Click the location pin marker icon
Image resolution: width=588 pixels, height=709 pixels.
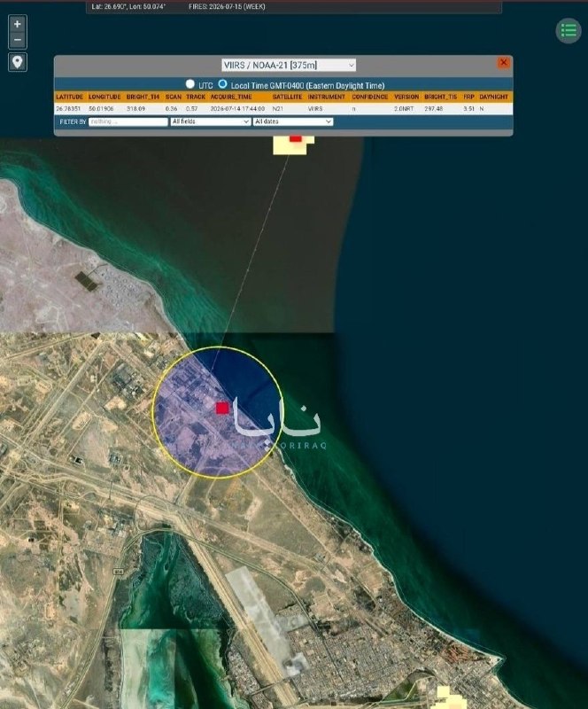(x=17, y=62)
